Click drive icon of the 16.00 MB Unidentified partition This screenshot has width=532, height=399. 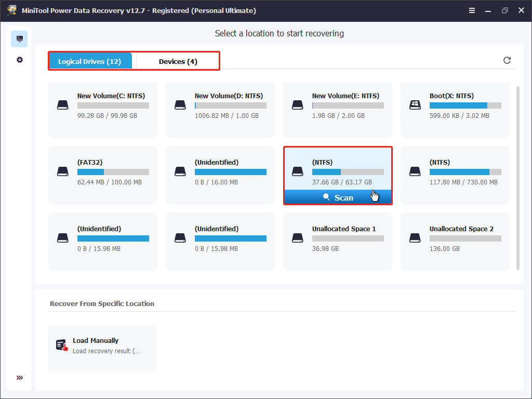point(180,171)
